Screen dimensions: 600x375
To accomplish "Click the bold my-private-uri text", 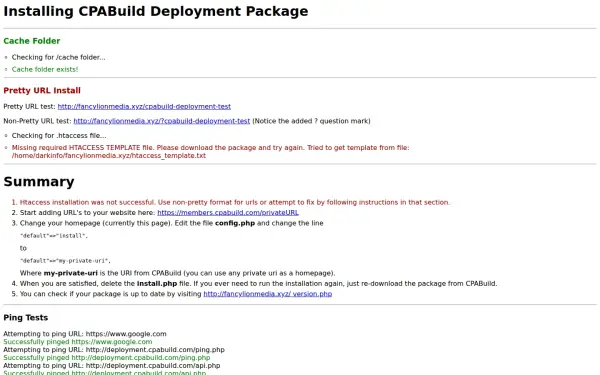I will tap(71, 273).
